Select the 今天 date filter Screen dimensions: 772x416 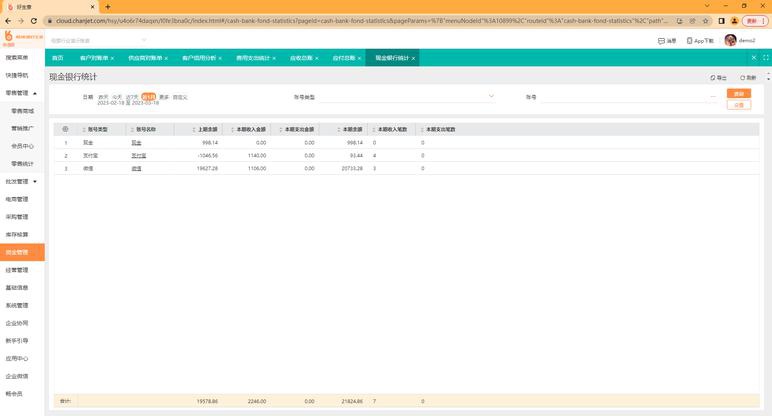tap(117, 97)
